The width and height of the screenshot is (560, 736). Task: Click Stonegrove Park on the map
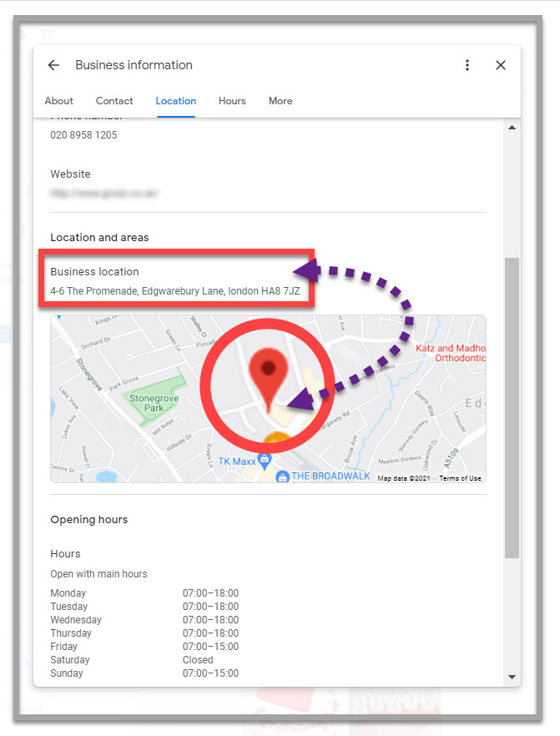[146, 403]
